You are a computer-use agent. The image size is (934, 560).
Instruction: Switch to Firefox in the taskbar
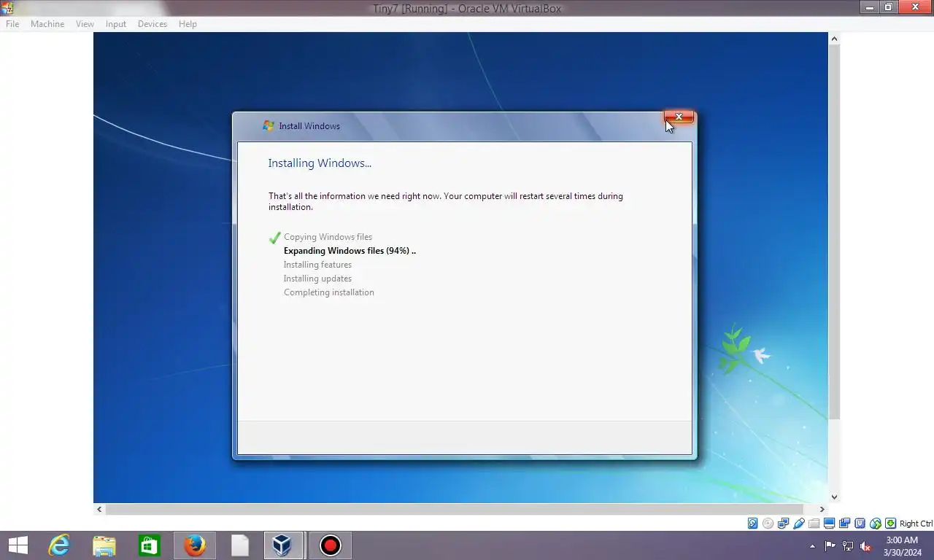[x=195, y=545]
